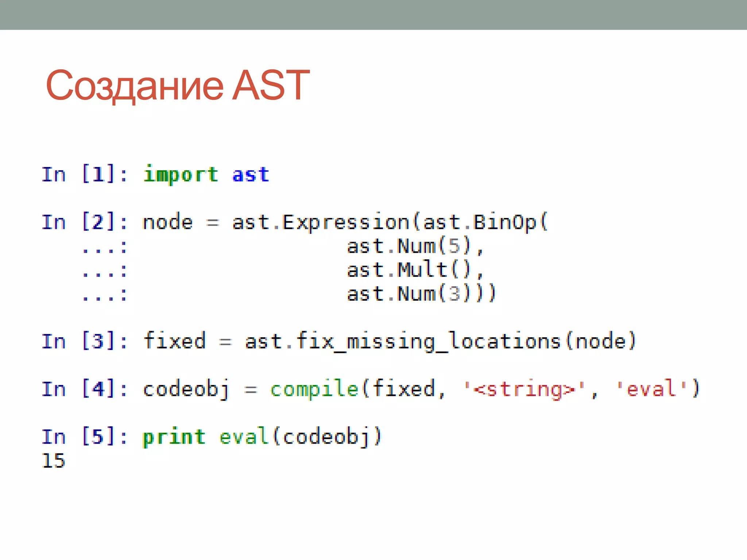Click 'node = ast.Expression(ast.BinOp(' line
Viewport: 747px width, 560px height.
pos(345,222)
